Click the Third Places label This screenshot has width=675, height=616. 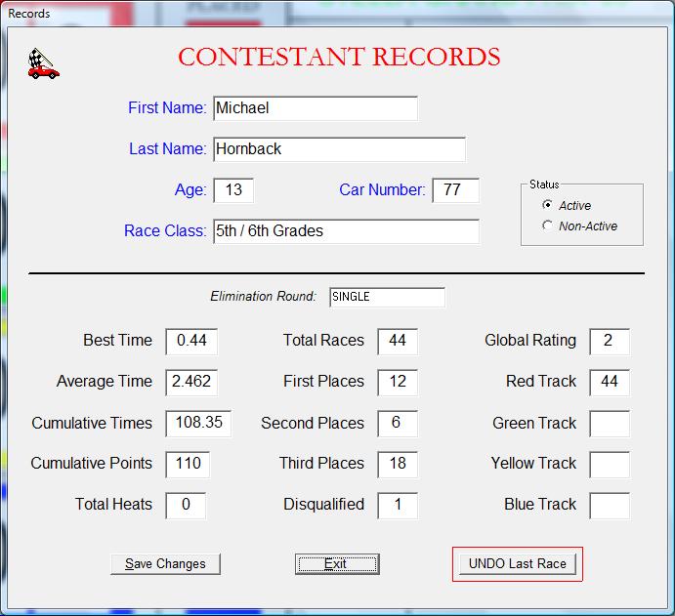(321, 464)
